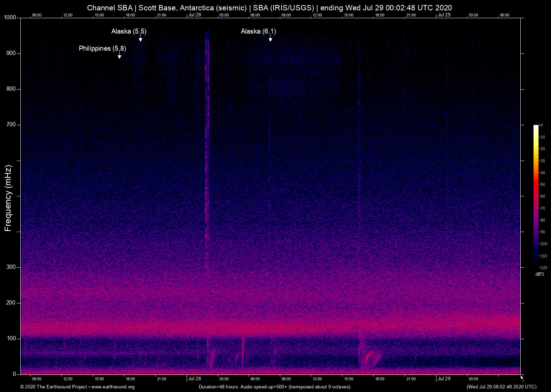The image size is (551, 392).
Task: Select the Wed Jul 29 UTC timestamp text
Action: click(x=501, y=387)
